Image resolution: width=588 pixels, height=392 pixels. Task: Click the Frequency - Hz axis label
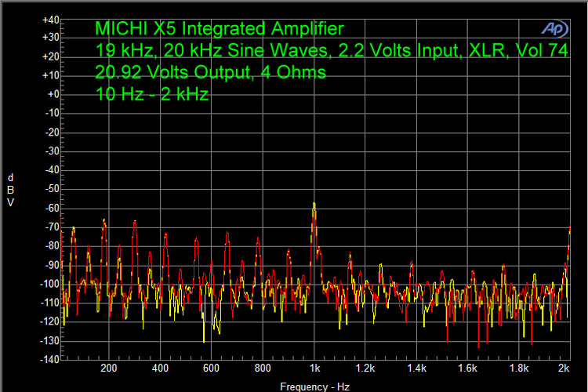point(314,387)
